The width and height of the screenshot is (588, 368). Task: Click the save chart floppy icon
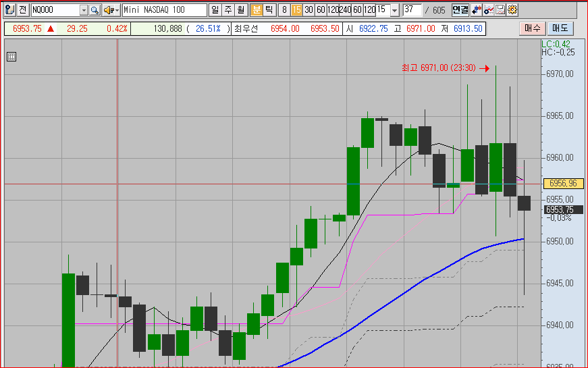[500, 9]
